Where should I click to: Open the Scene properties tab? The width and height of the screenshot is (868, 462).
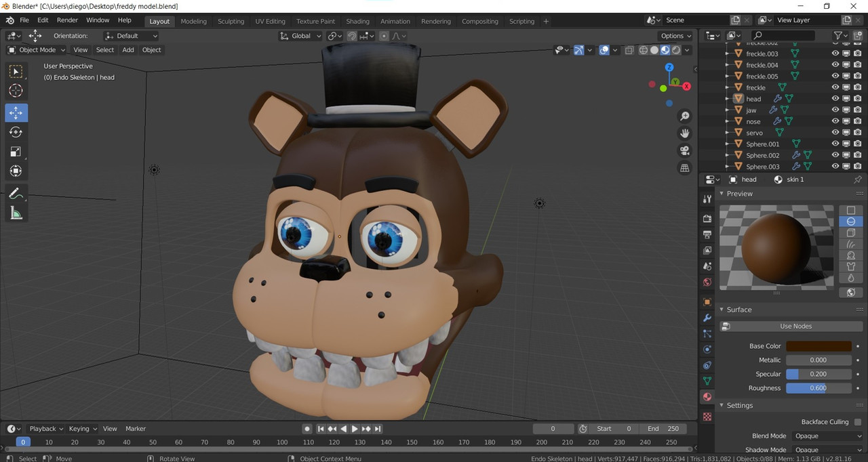pos(707,267)
